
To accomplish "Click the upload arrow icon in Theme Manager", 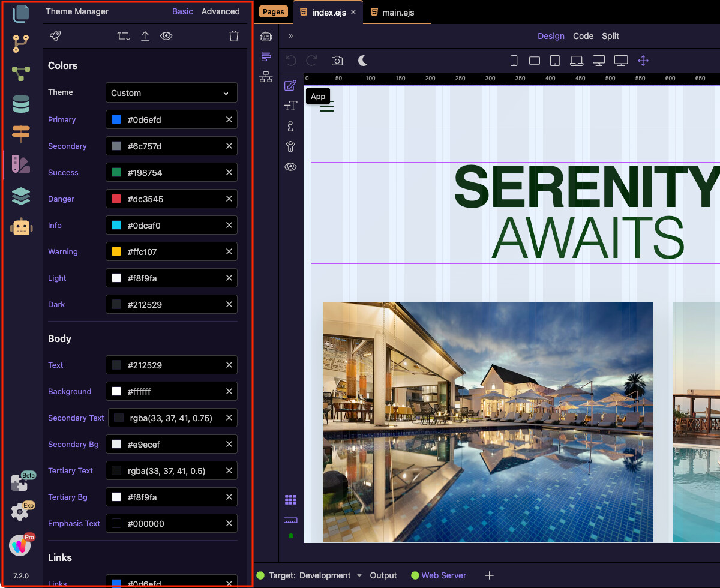I will [x=145, y=36].
